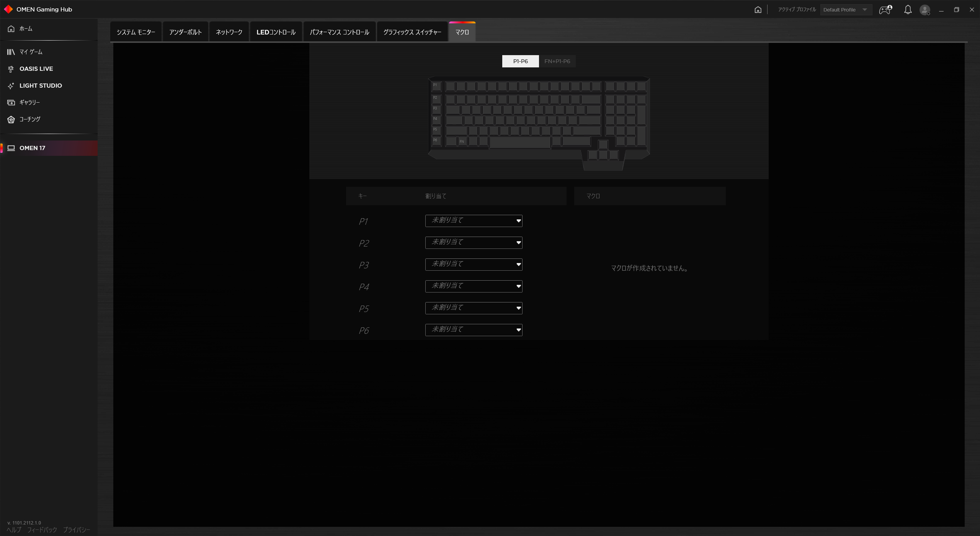The width and height of the screenshot is (980, 536).
Task: Open the フィードバック link
Action: pyautogui.click(x=42, y=530)
